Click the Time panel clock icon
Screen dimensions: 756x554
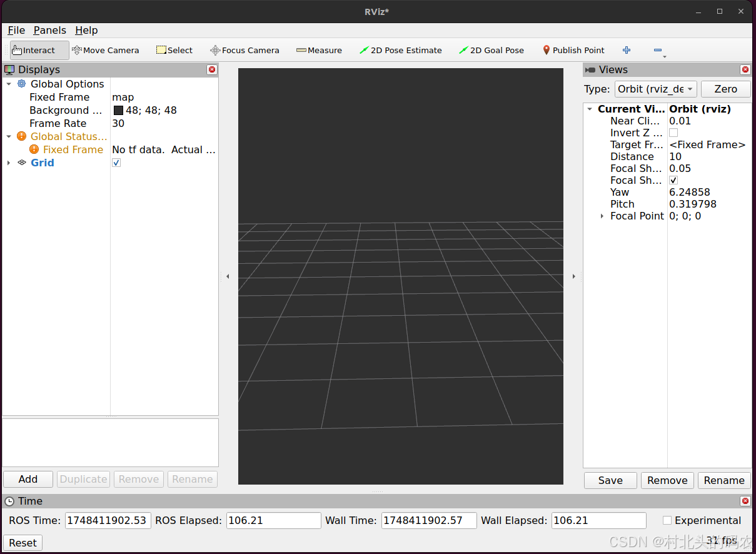[x=9, y=501]
